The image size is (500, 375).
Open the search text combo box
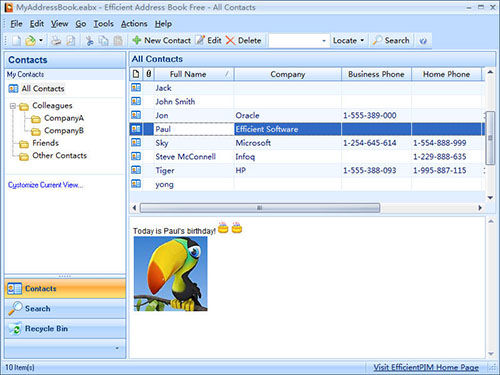[x=298, y=41]
